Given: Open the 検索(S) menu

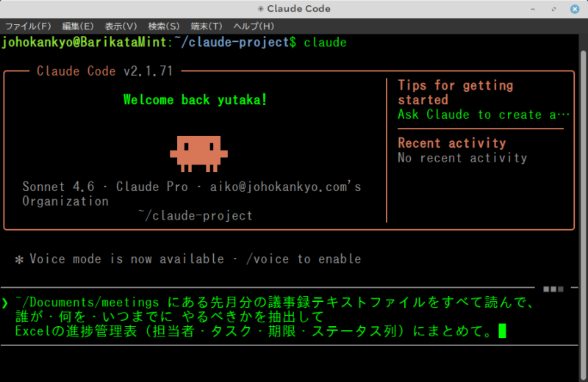Looking at the screenshot, I should pos(163,26).
